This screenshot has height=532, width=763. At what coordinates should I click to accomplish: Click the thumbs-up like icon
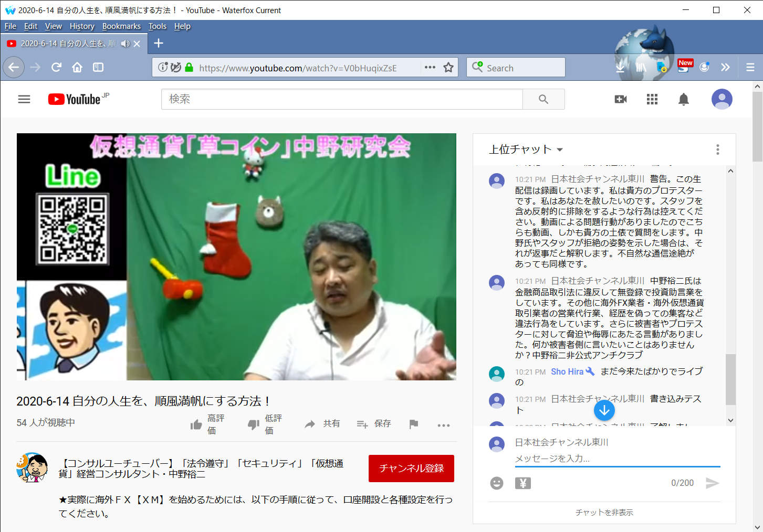[196, 424]
